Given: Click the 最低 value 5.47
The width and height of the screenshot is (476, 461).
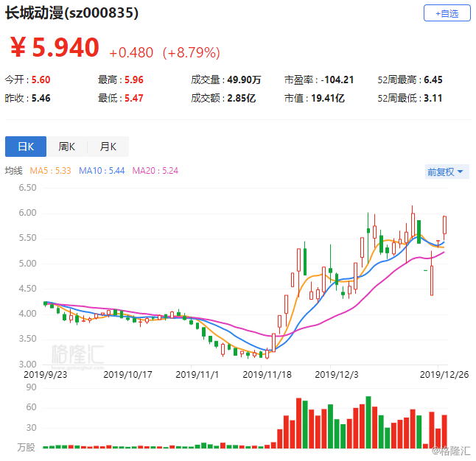Looking at the screenshot, I should [134, 99].
